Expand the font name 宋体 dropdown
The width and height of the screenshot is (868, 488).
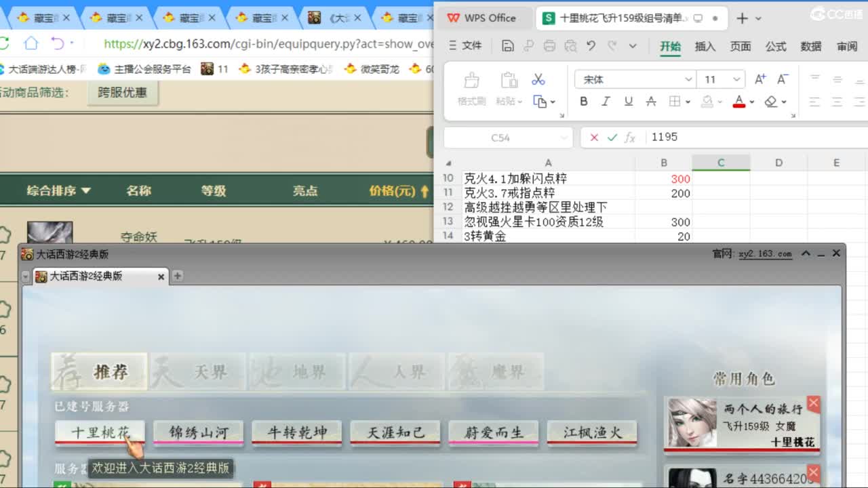click(688, 80)
